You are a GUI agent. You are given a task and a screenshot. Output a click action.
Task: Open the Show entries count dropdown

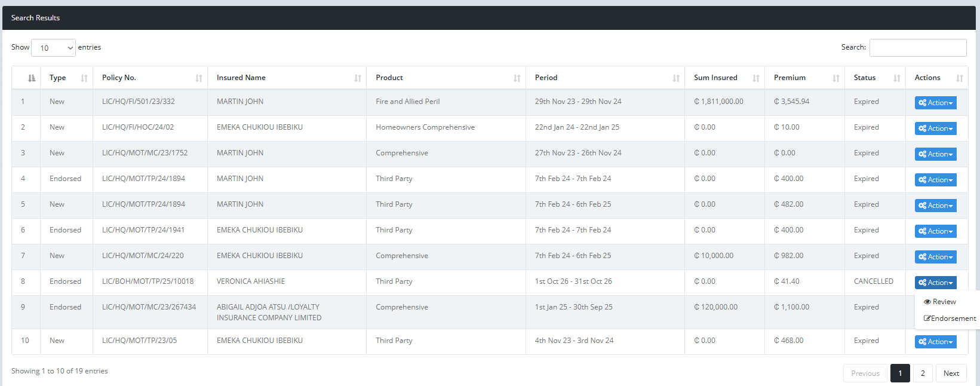click(53, 48)
